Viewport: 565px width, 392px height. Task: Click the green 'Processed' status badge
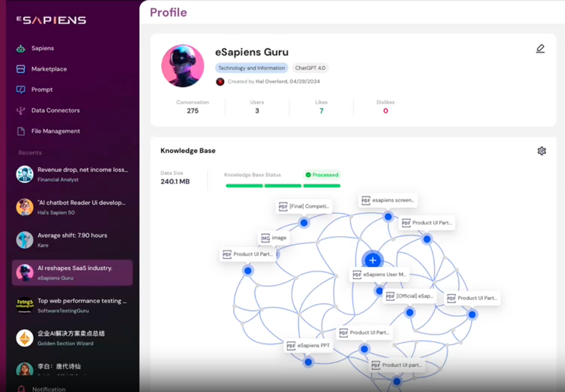click(x=322, y=175)
